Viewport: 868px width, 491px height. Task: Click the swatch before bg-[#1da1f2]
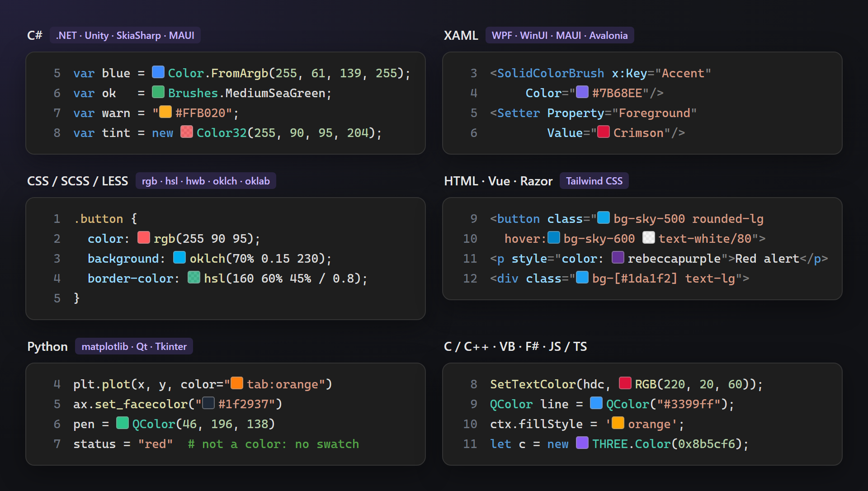(582, 278)
